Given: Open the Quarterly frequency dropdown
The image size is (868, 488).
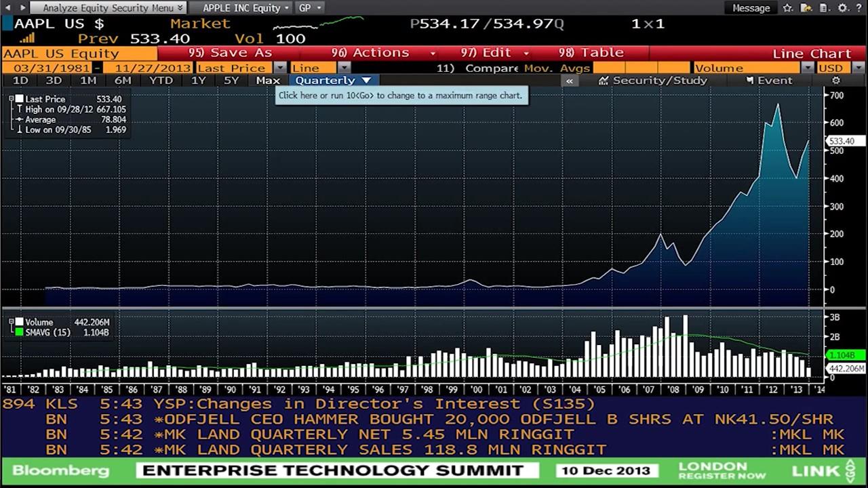Looking at the screenshot, I should click(x=332, y=80).
